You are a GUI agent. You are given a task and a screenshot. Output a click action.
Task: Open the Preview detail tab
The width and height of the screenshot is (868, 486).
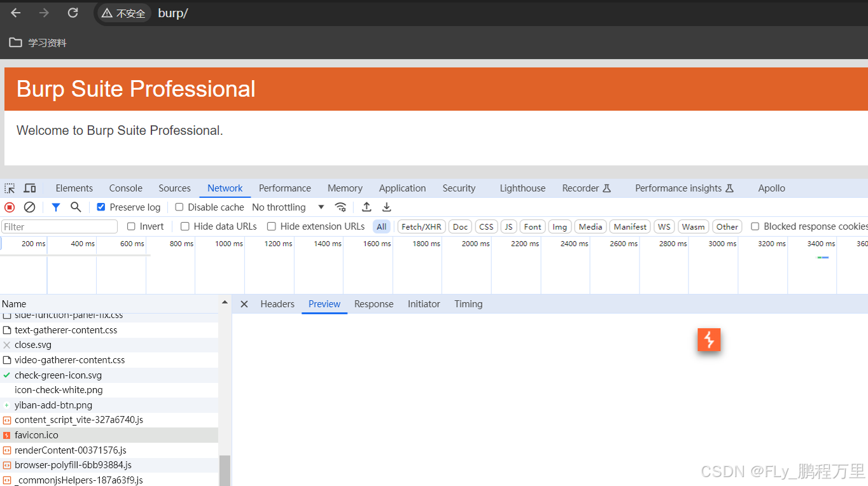pyautogui.click(x=325, y=304)
